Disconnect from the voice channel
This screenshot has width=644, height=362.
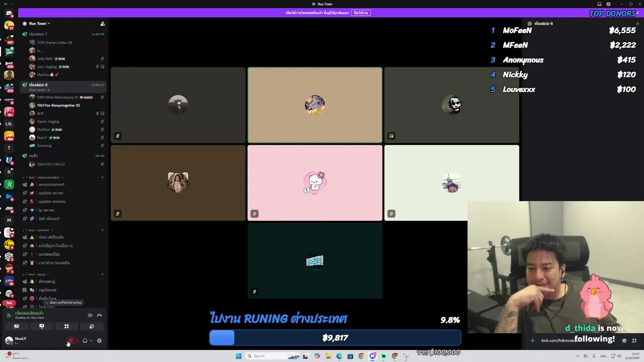point(100,315)
